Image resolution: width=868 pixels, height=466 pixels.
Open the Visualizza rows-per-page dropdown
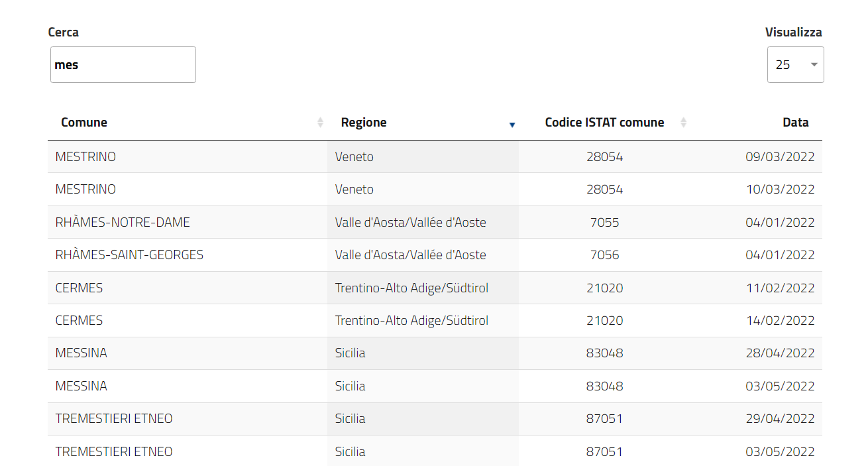[x=795, y=65]
